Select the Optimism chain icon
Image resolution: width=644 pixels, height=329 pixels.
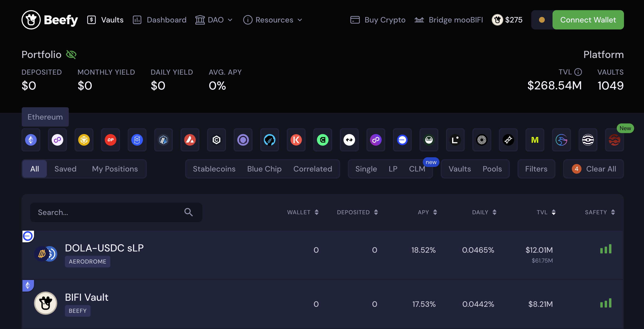[x=110, y=140]
